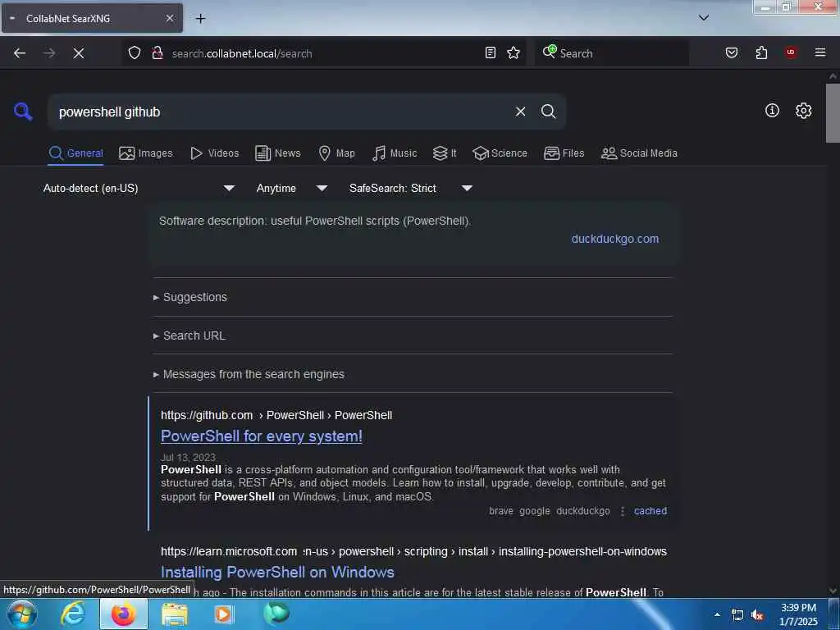Open the Firefox hamburger menu

click(820, 52)
